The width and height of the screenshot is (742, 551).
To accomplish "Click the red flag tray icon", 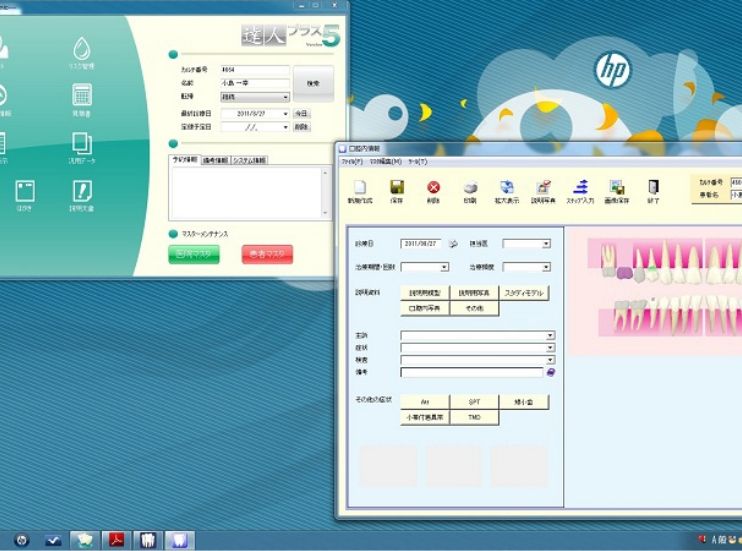I will click(x=702, y=539).
